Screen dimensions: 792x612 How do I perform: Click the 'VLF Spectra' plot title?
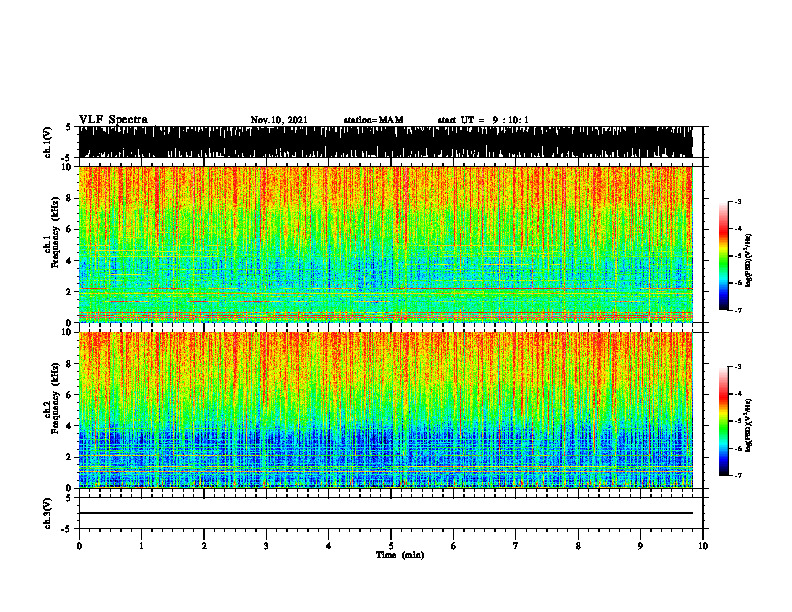tap(113, 120)
